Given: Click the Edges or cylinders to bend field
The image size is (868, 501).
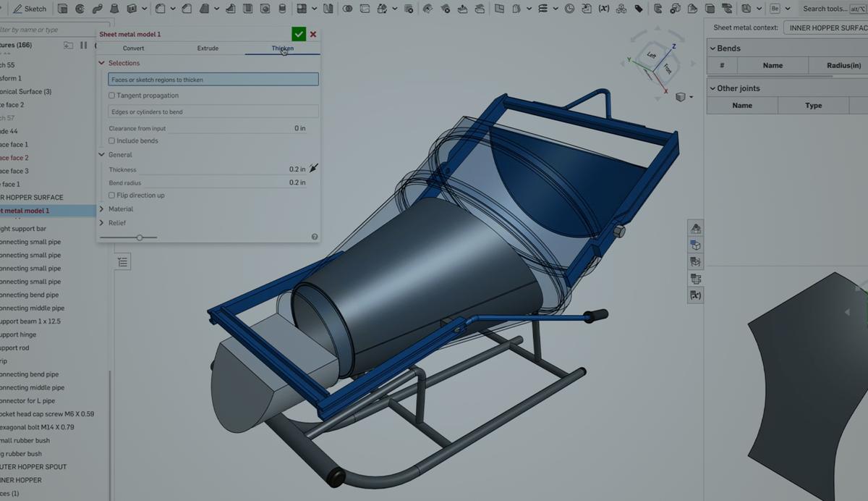Looking at the screenshot, I should tap(213, 111).
